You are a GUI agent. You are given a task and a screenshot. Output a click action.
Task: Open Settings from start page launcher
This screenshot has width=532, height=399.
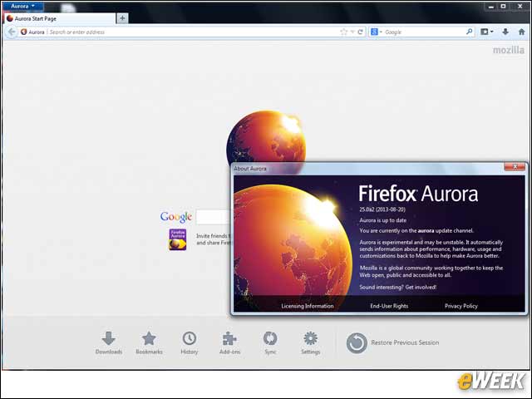point(310,342)
